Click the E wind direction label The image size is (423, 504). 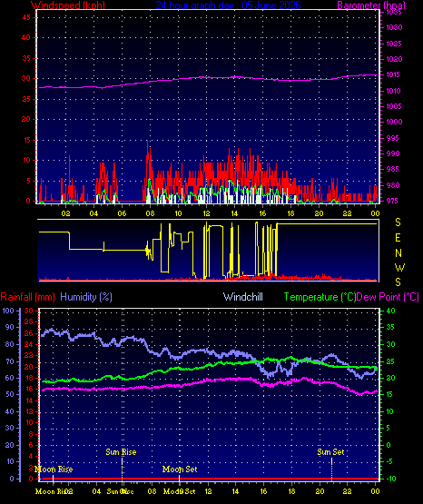[398, 238]
